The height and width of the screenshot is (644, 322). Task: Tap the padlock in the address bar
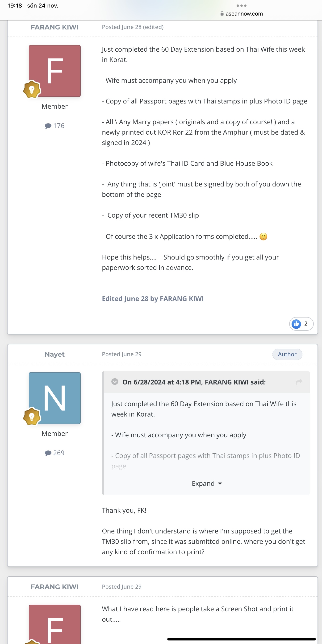coord(222,14)
